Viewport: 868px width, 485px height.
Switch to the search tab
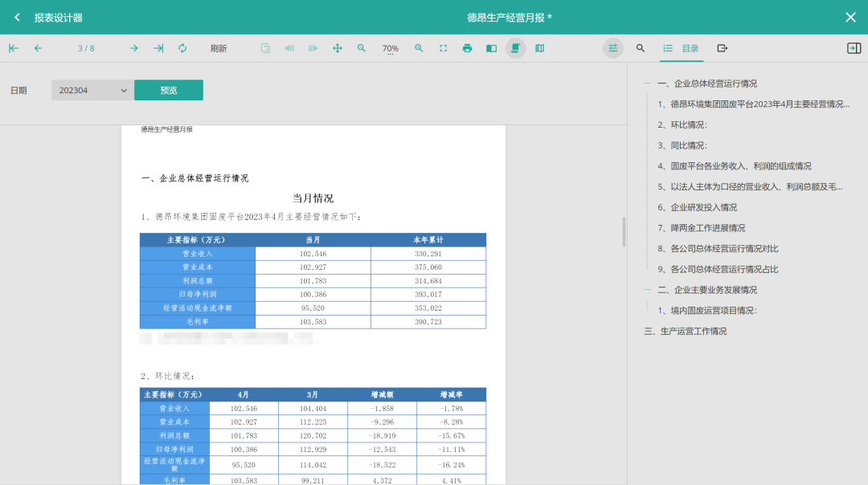pyautogui.click(x=641, y=48)
